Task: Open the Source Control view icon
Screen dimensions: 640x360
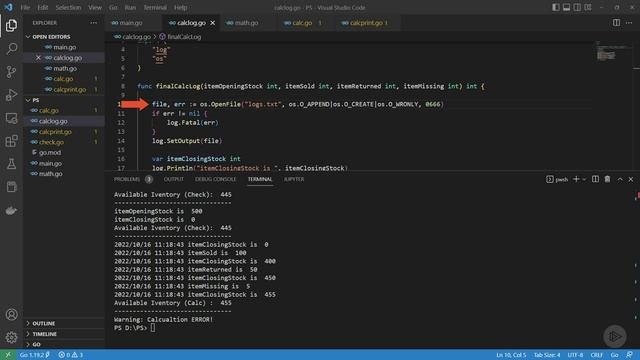Action: [11, 72]
